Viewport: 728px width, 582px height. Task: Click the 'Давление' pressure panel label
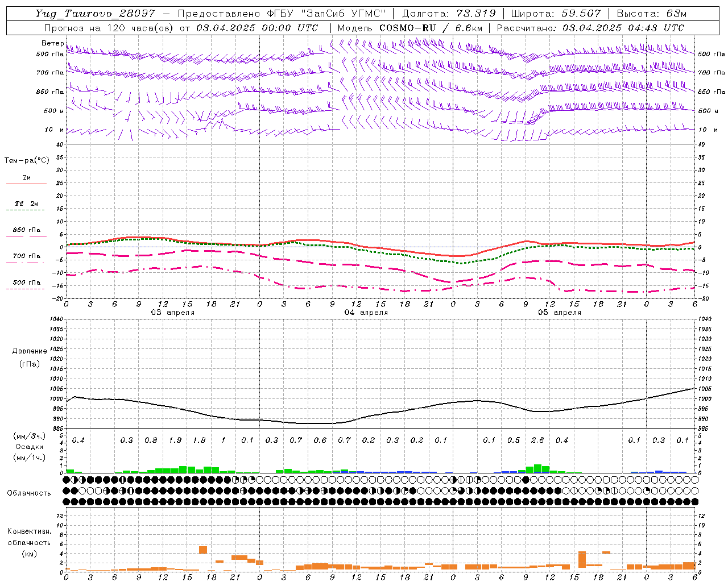tap(29, 351)
